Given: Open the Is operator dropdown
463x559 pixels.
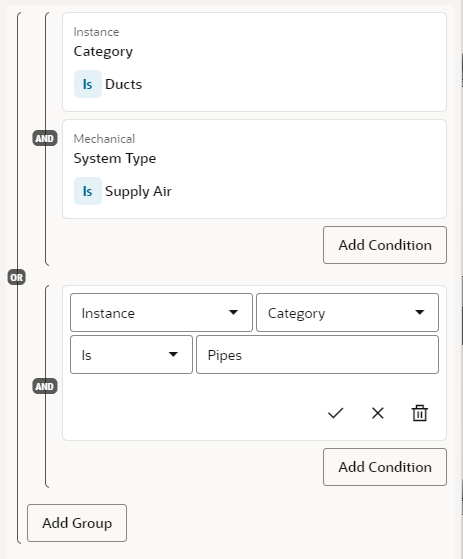Looking at the screenshot, I should pyautogui.click(x=131, y=355).
